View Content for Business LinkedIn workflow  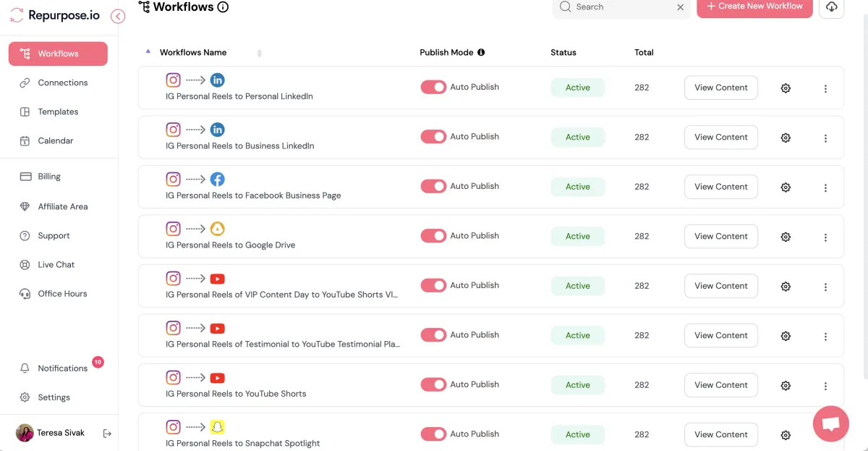point(721,137)
